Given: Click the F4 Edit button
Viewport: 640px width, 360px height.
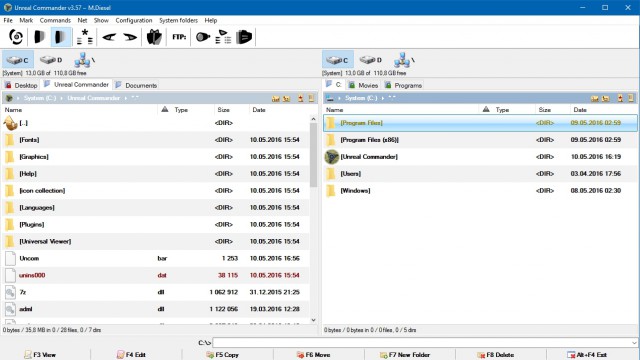Looking at the screenshot, I should pyautogui.click(x=131, y=355).
